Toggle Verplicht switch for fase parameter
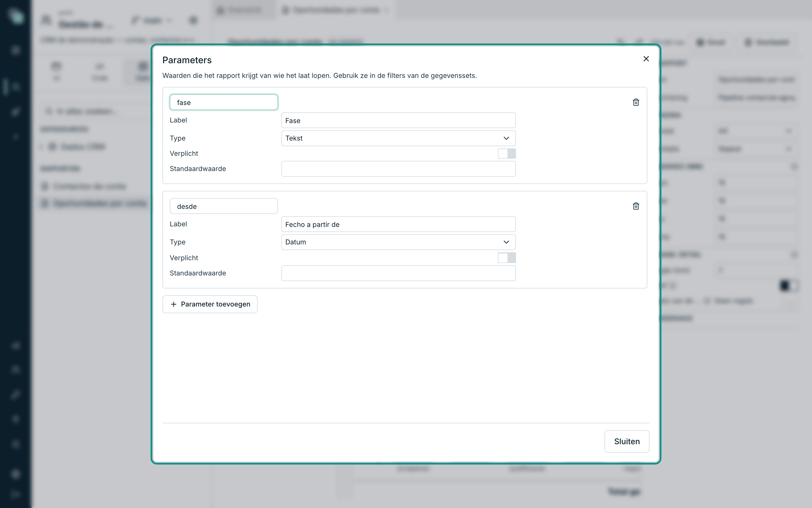 point(507,154)
